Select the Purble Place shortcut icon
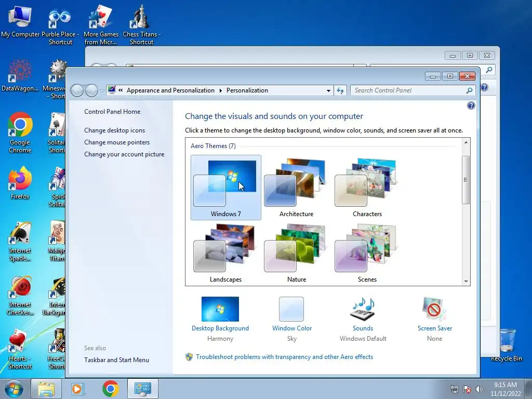532x399 pixels. 60,25
